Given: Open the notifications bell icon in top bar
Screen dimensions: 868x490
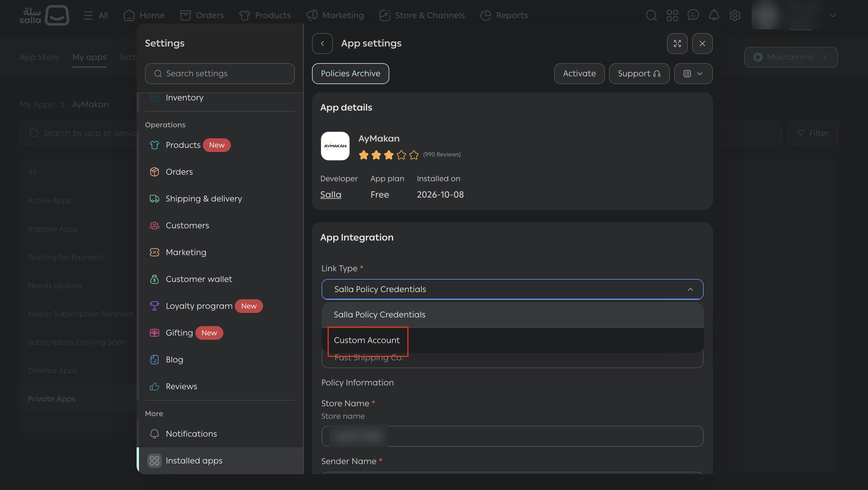Looking at the screenshot, I should point(714,15).
